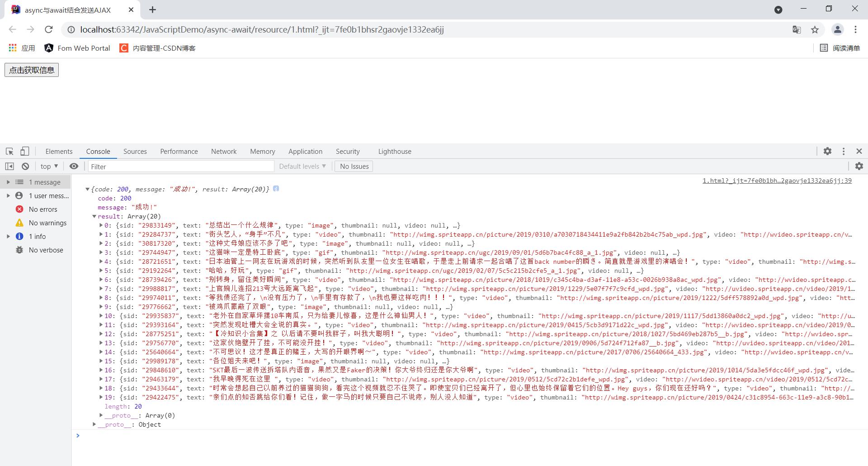Open the top JavaScript context dropdown
The height and width of the screenshot is (466, 868).
pos(49,166)
